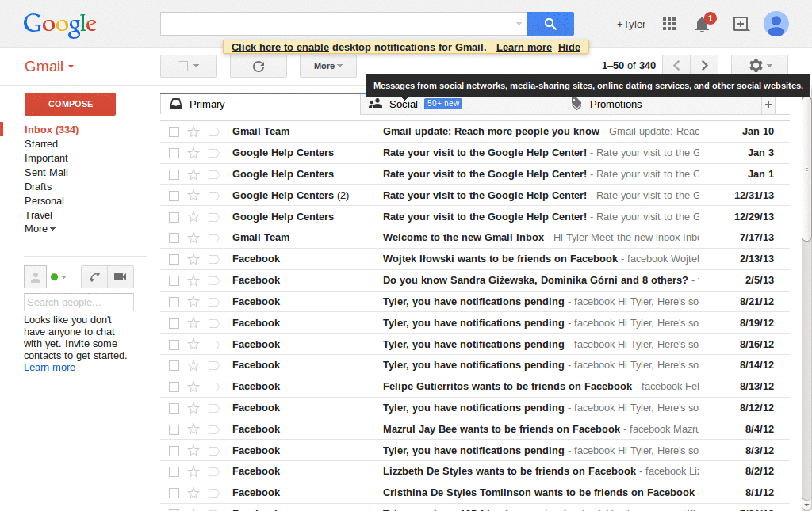Switch to the Promotions tab
The height and width of the screenshot is (511, 812).
(x=661, y=105)
